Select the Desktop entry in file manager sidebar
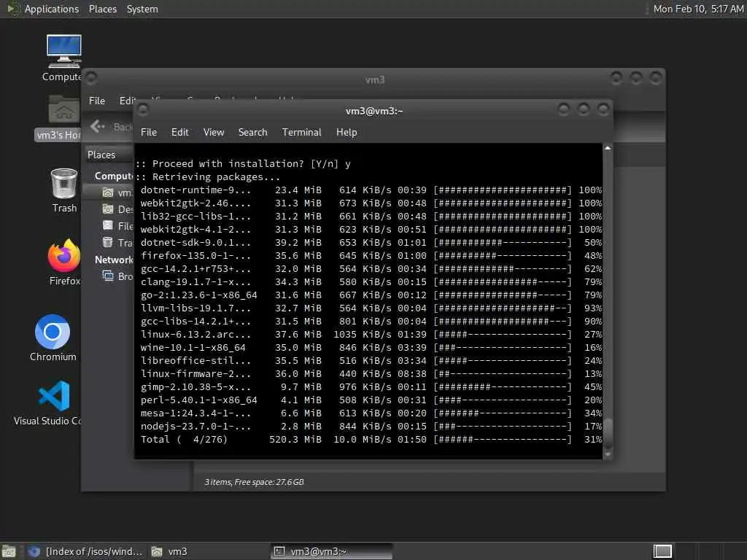Viewport: 747px width, 560px height. pyautogui.click(x=117, y=209)
